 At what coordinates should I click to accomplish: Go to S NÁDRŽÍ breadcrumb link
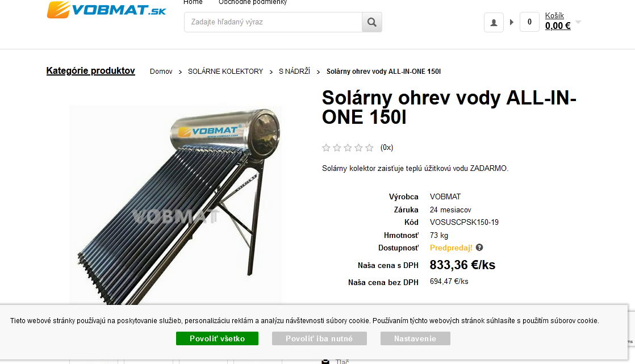click(294, 71)
